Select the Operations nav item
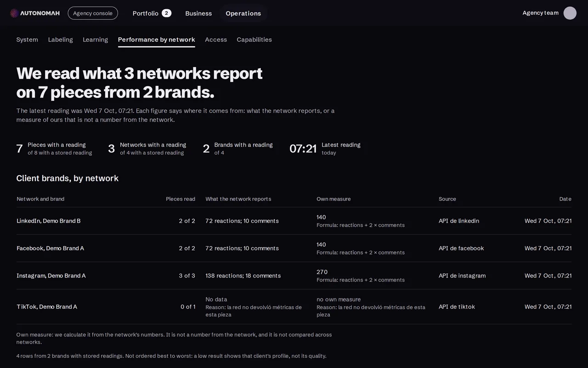Screen dimensions: 588x368 243,13
